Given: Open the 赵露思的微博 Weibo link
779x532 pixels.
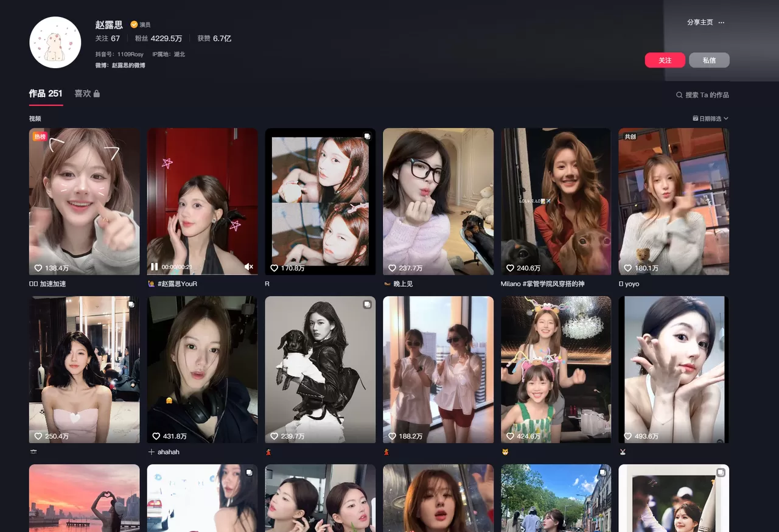Looking at the screenshot, I should click(x=128, y=65).
